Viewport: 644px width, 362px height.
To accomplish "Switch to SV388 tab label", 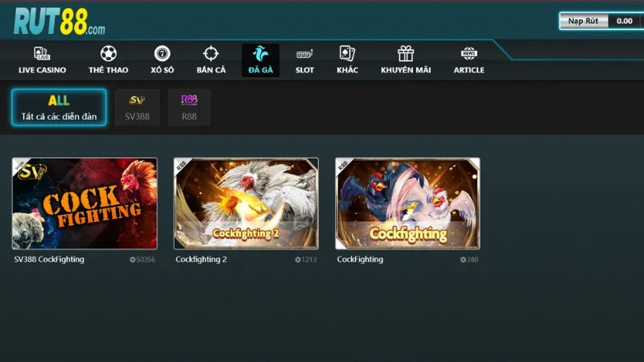I will pos(137,117).
